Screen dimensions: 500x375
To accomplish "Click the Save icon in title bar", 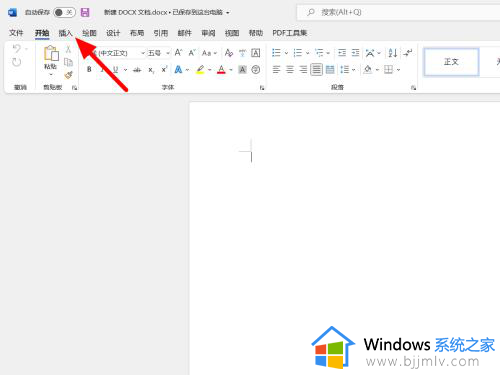I will tap(85, 13).
